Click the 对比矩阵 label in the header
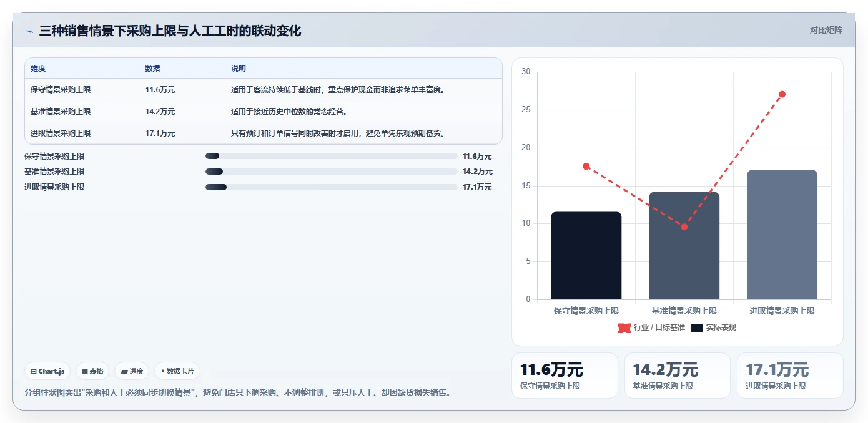868x423 pixels. pyautogui.click(x=826, y=30)
